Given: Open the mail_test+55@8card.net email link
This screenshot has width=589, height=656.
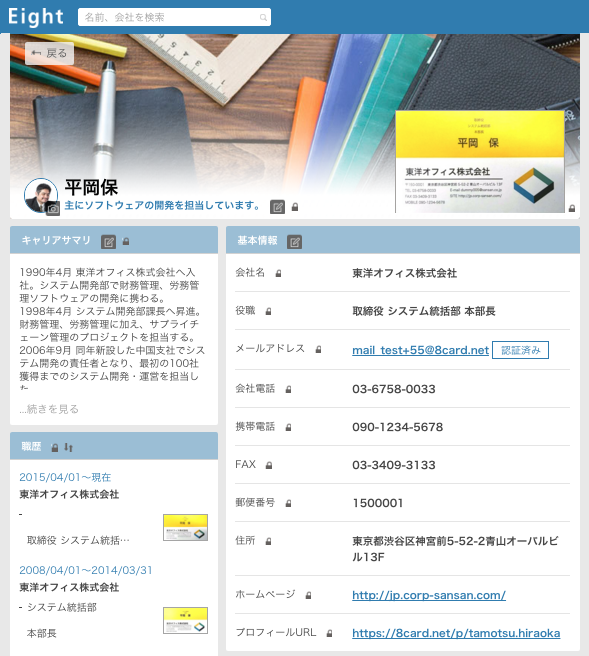Looking at the screenshot, I should tap(420, 350).
